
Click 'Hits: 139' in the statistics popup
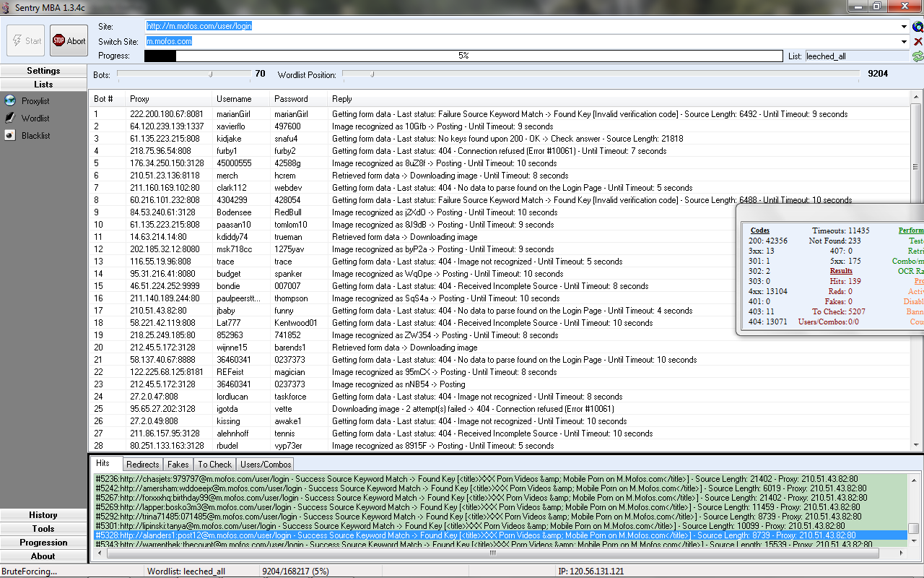click(x=845, y=281)
